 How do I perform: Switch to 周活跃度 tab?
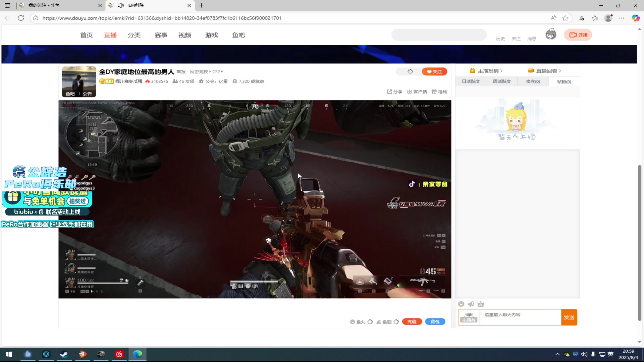pyautogui.click(x=501, y=81)
